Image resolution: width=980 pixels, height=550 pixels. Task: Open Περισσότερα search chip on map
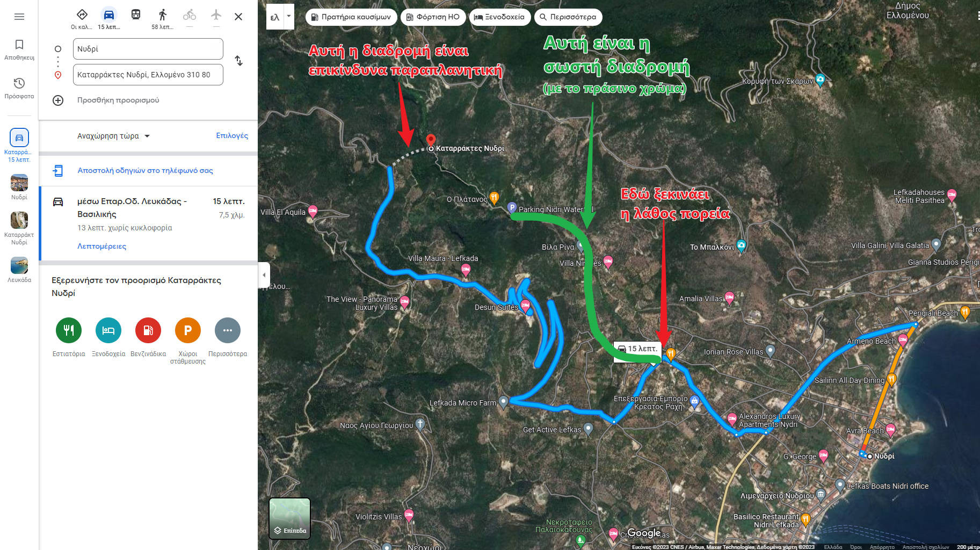tap(568, 17)
